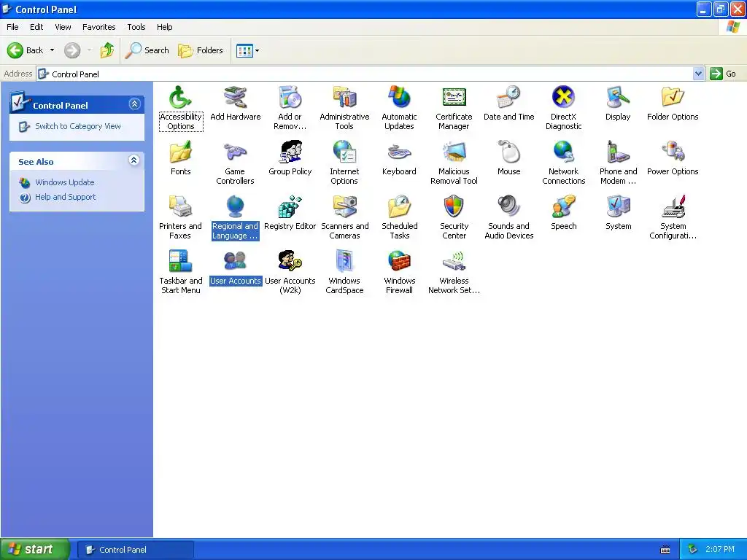Open Network Connections icon
This screenshot has width=747, height=560.
[564, 152]
